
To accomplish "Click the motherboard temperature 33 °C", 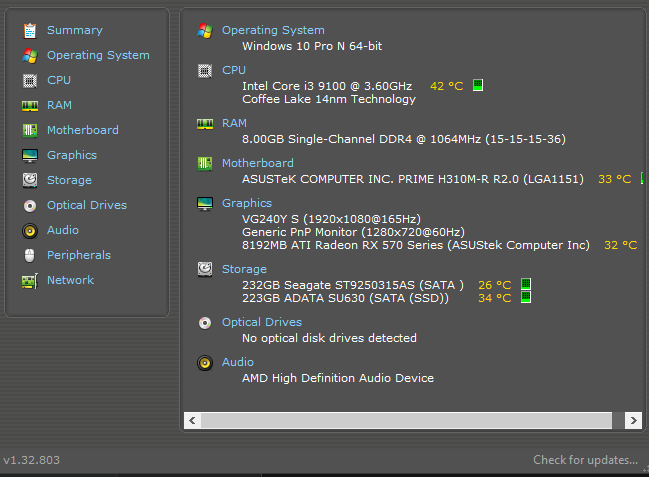I will 615,179.
